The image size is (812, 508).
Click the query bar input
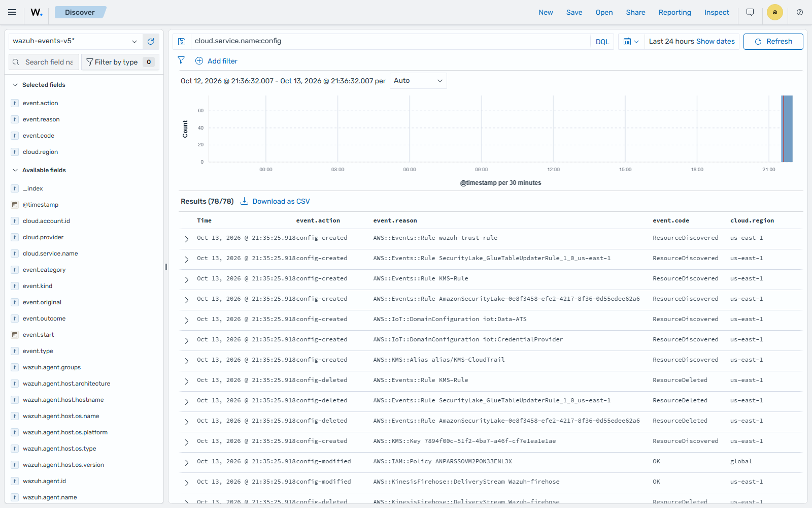click(391, 41)
